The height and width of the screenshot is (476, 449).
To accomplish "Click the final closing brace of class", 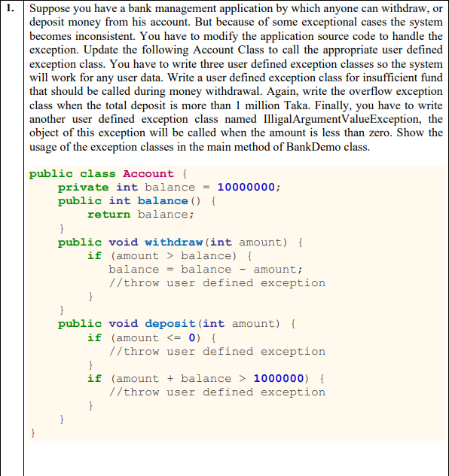I will [33, 432].
